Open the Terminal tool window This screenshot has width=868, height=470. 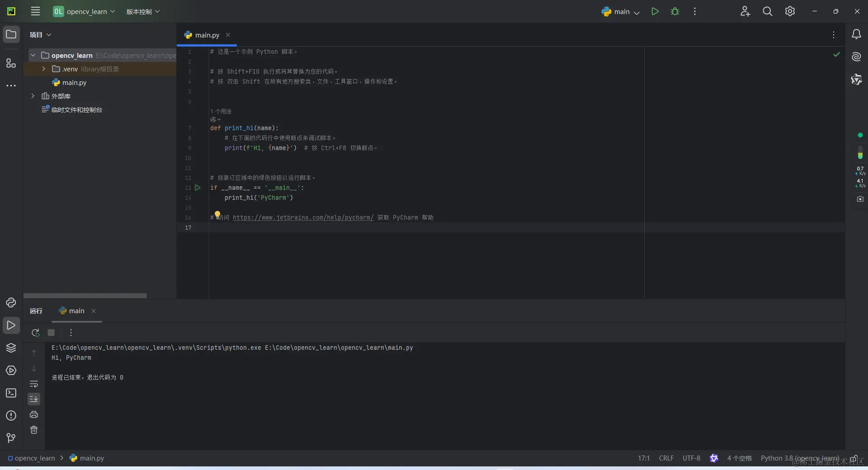point(11,393)
